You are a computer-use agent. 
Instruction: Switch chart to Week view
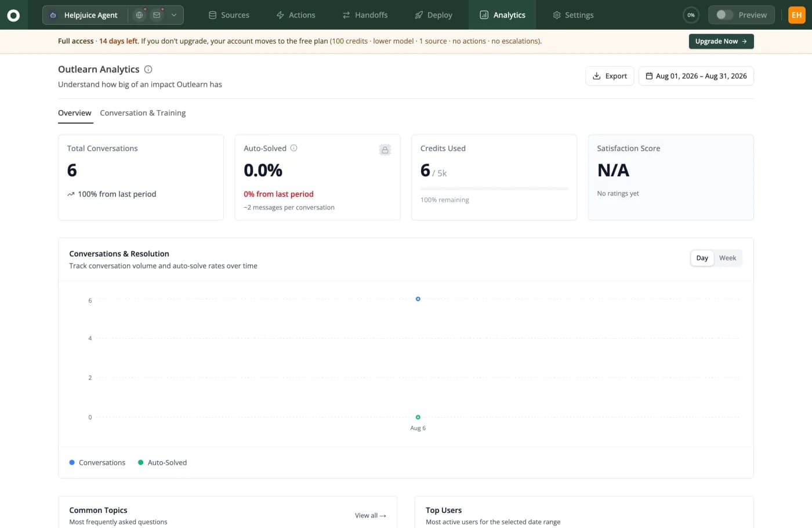tap(727, 258)
